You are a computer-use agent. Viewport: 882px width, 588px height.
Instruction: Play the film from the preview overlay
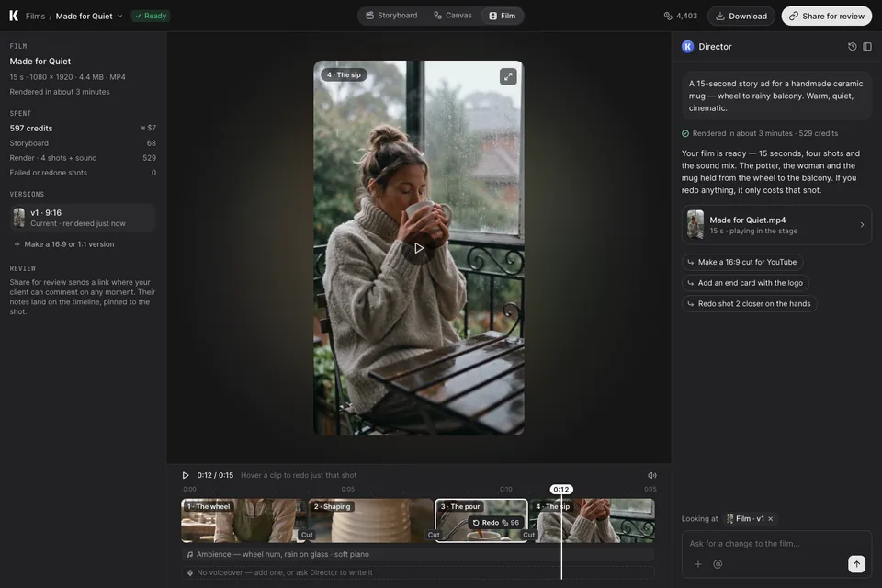click(419, 248)
